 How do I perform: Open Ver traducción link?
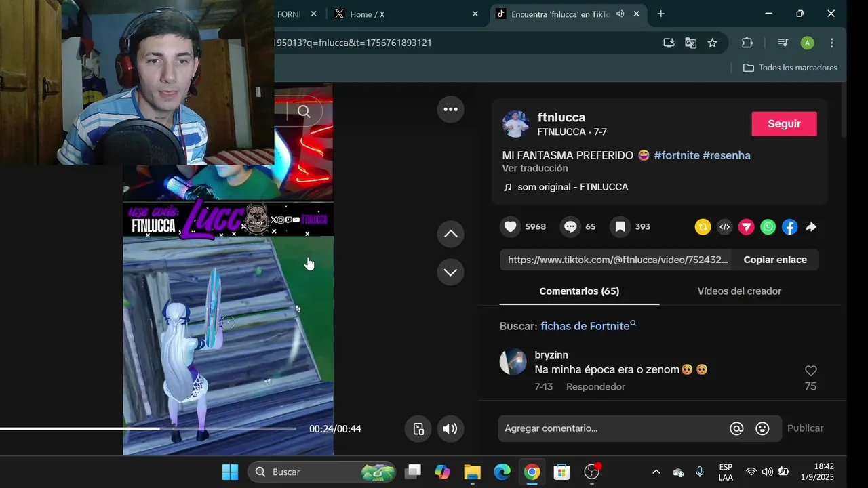click(535, 168)
